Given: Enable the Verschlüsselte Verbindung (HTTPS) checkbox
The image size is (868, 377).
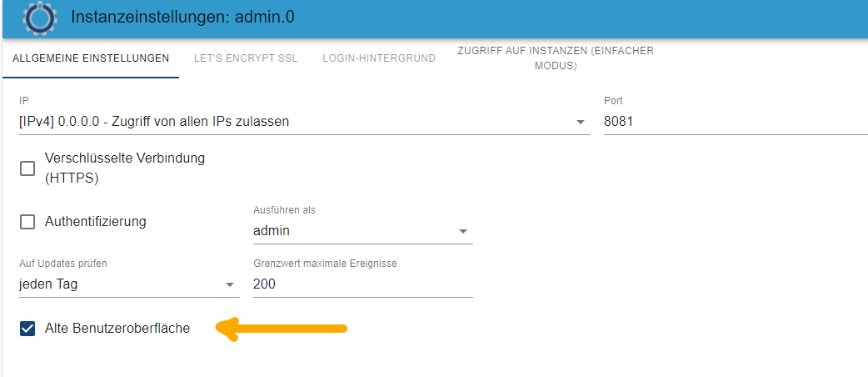Looking at the screenshot, I should (x=27, y=168).
